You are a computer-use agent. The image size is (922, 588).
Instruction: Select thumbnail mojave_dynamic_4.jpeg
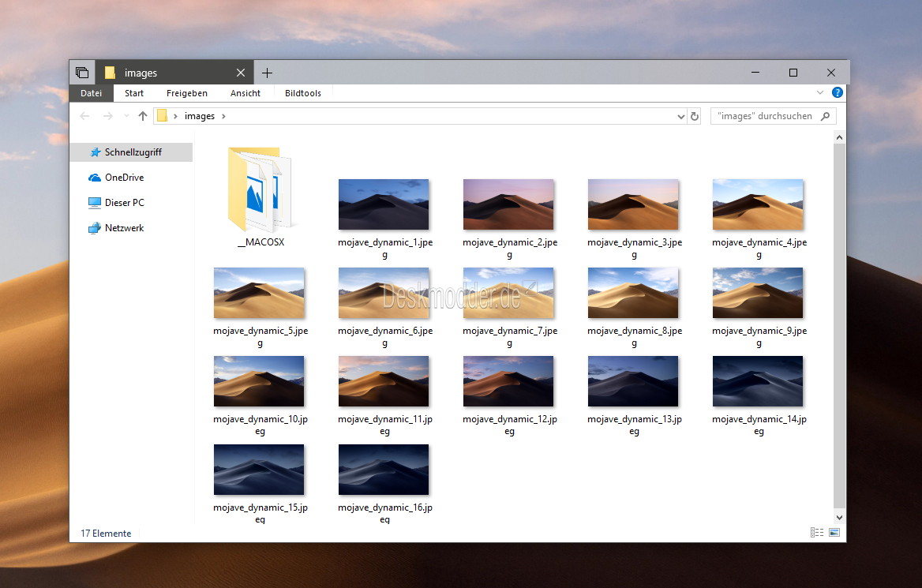(758, 204)
